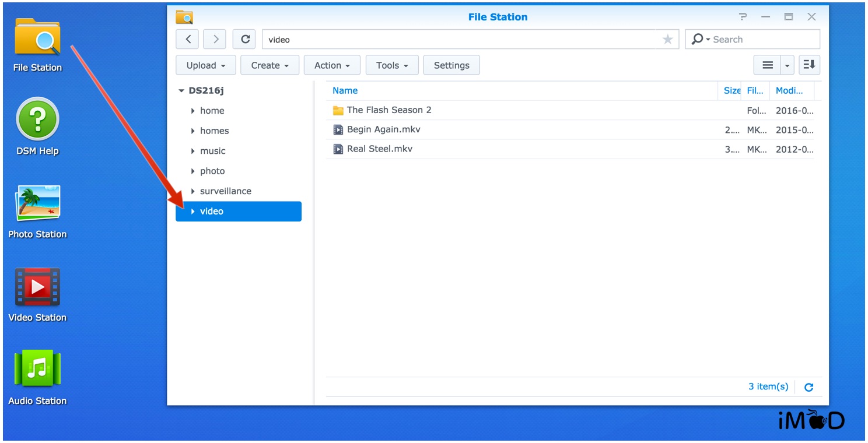
Task: Click the video file icon of Real Steel.mkv
Action: 338,149
